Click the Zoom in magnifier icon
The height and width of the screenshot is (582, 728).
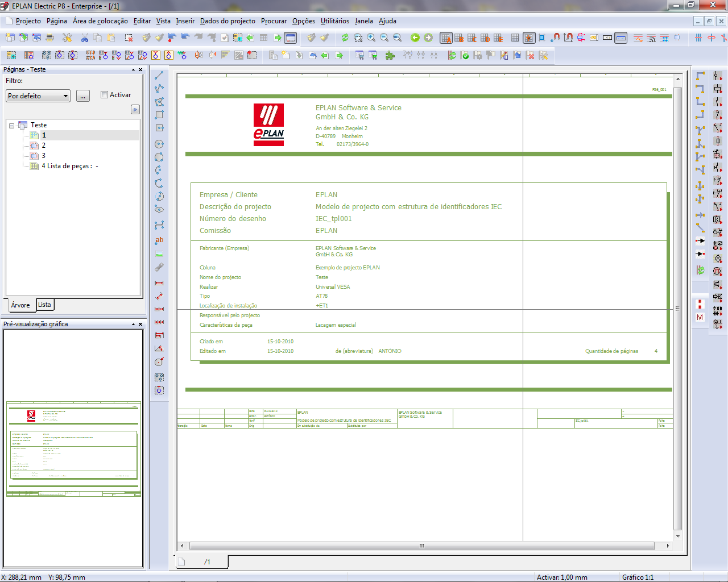pyautogui.click(x=371, y=38)
